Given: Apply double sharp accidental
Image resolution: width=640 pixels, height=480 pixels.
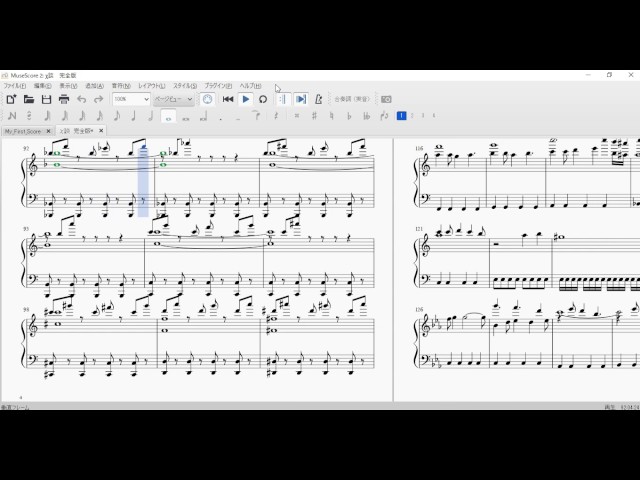Looking at the screenshot, I should [297, 116].
